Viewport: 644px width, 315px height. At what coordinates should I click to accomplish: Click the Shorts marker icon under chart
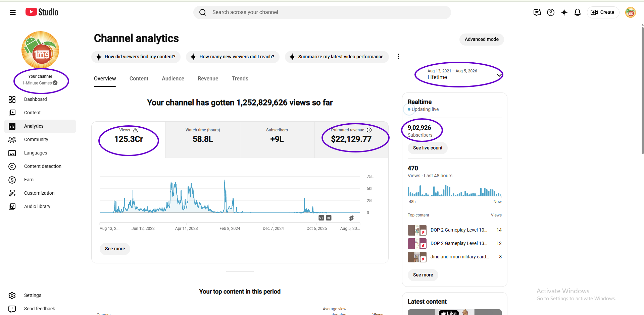[351, 218]
